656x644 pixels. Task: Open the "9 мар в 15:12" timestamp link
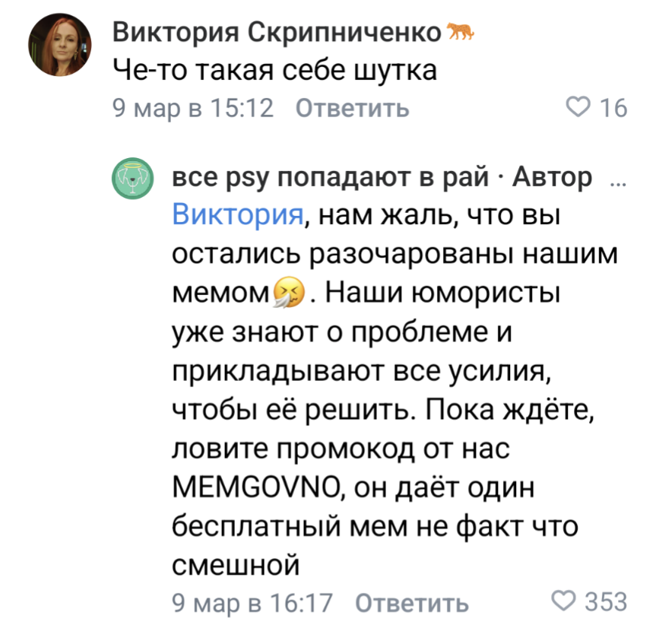193,109
